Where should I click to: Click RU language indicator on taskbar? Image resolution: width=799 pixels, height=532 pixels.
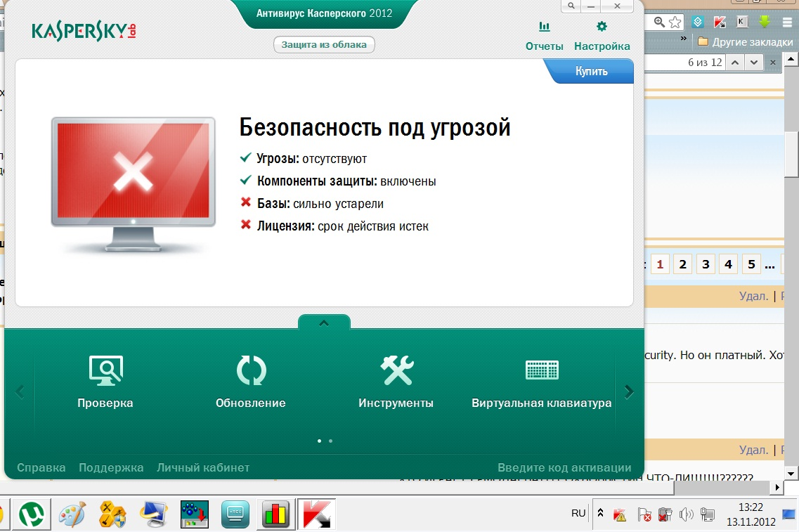coord(578,513)
